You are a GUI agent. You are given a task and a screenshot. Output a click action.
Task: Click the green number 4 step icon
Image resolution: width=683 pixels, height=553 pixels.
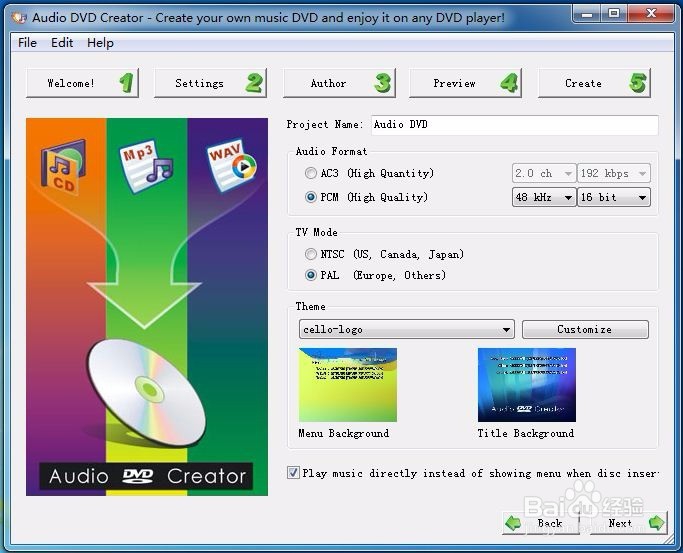pos(509,83)
